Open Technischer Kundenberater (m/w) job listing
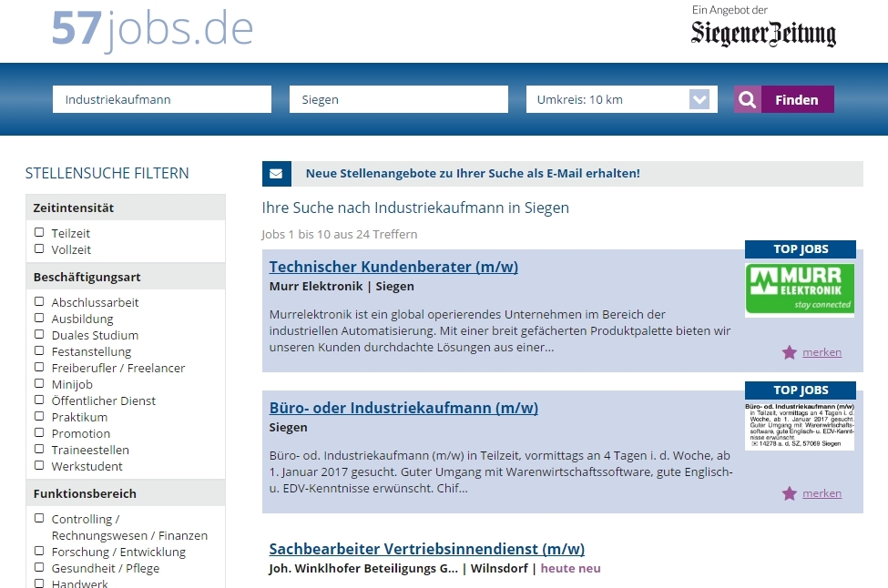 (x=393, y=267)
